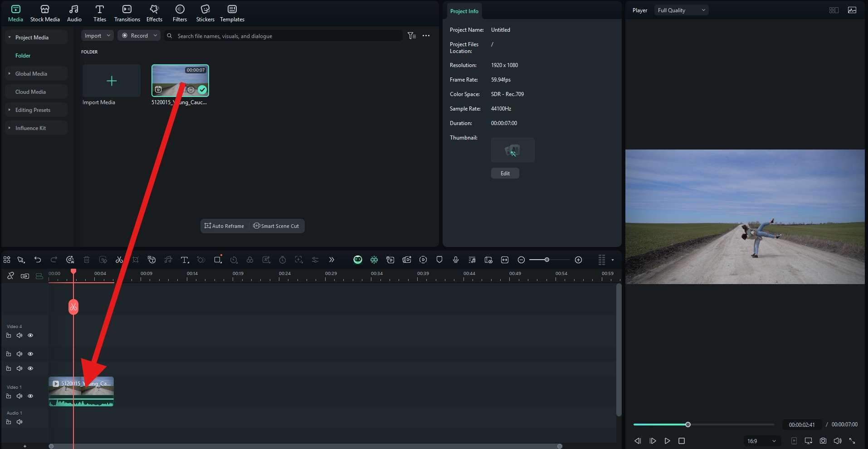
Task: Open the Titles tab
Action: (100, 13)
